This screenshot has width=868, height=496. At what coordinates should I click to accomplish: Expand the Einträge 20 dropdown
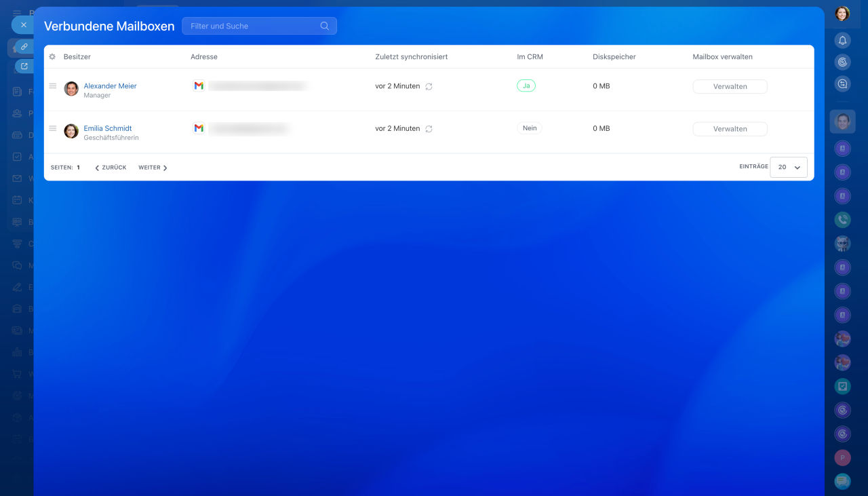point(789,167)
